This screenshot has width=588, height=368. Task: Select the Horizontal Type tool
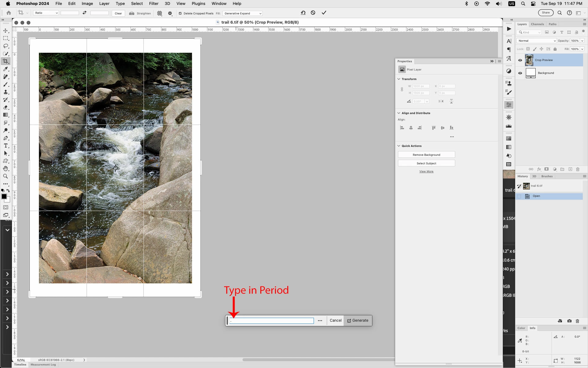6,146
